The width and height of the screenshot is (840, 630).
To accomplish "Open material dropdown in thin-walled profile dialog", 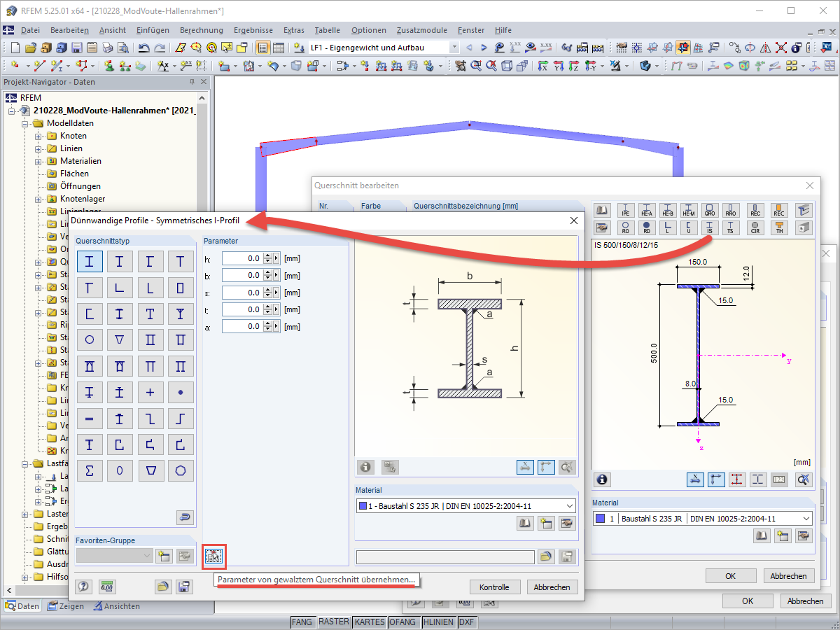I will 569,505.
